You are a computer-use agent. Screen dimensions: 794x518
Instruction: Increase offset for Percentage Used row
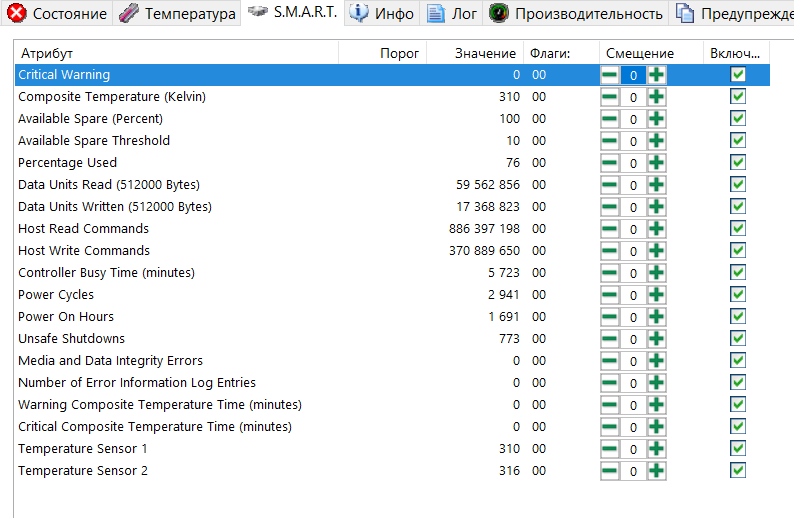pyautogui.click(x=656, y=163)
